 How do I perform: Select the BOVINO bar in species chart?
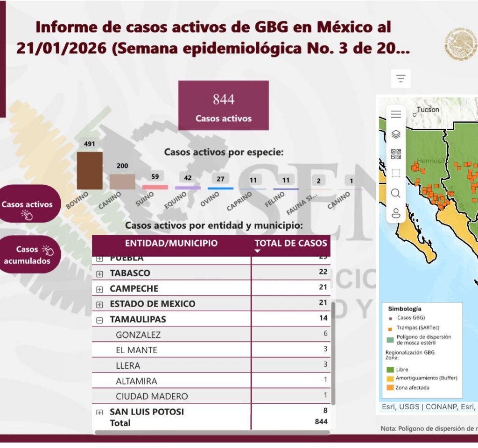point(90,171)
